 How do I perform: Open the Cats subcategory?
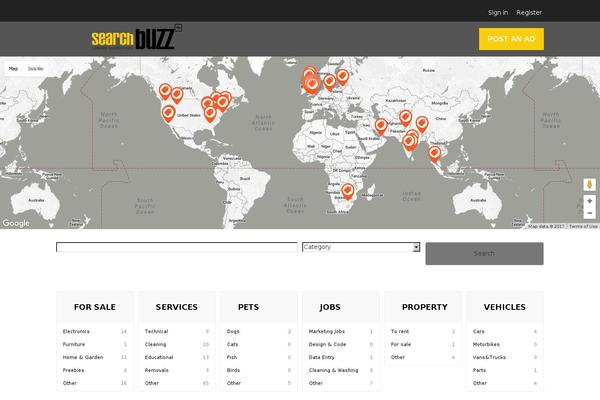232,344
